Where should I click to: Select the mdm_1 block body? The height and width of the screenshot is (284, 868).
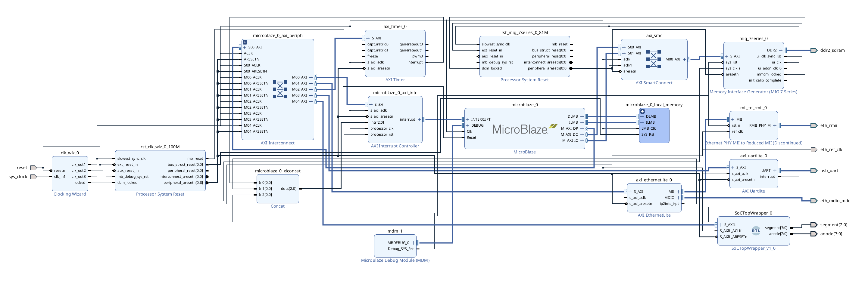tap(395, 246)
